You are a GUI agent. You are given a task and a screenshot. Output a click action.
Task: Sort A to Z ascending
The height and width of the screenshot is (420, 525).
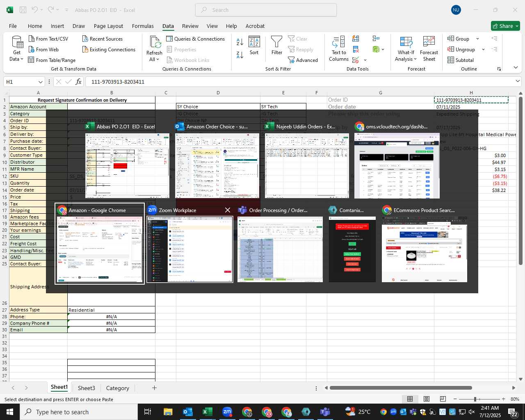(x=240, y=42)
